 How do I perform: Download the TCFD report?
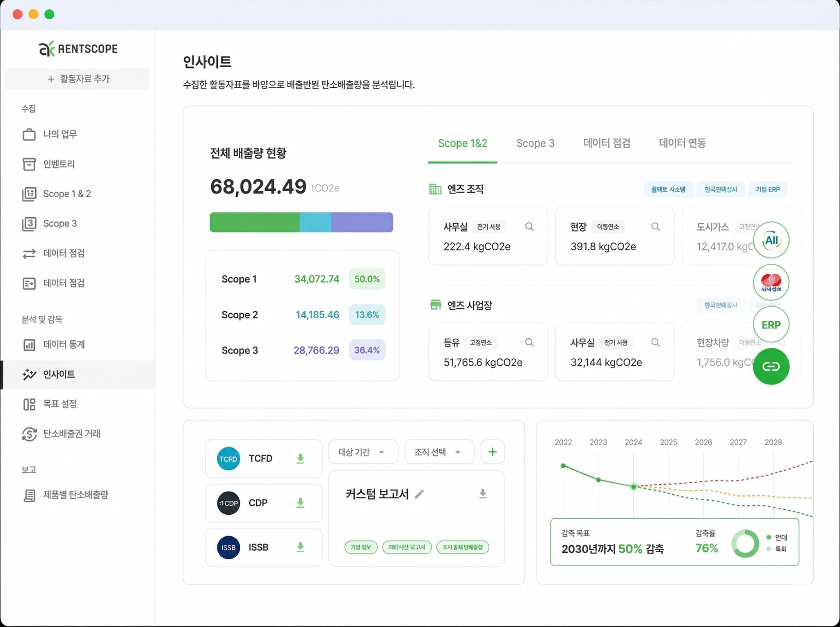click(300, 458)
